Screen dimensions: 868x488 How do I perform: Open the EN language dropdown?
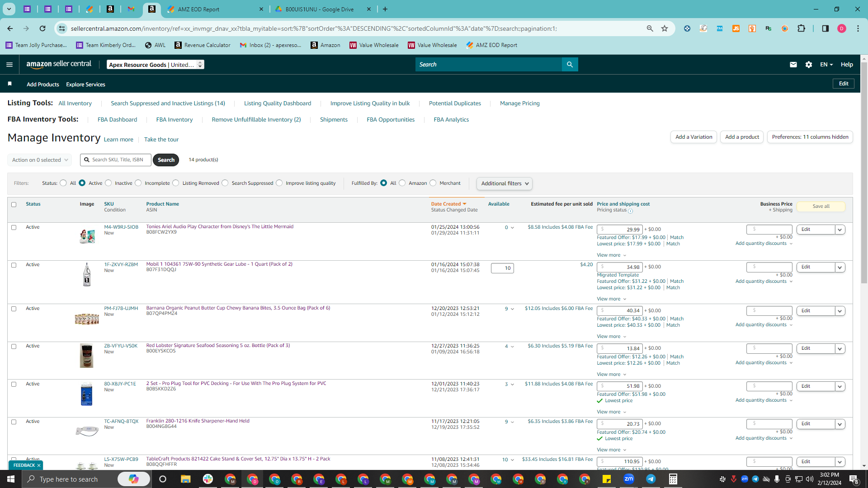(826, 65)
